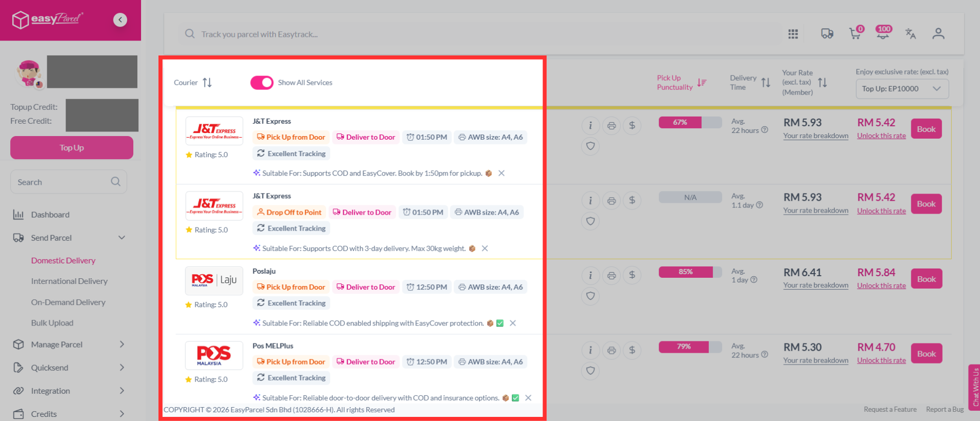Dismiss the 'Book by 1:50pm for pickup' note
The width and height of the screenshot is (980, 421).
[502, 173]
